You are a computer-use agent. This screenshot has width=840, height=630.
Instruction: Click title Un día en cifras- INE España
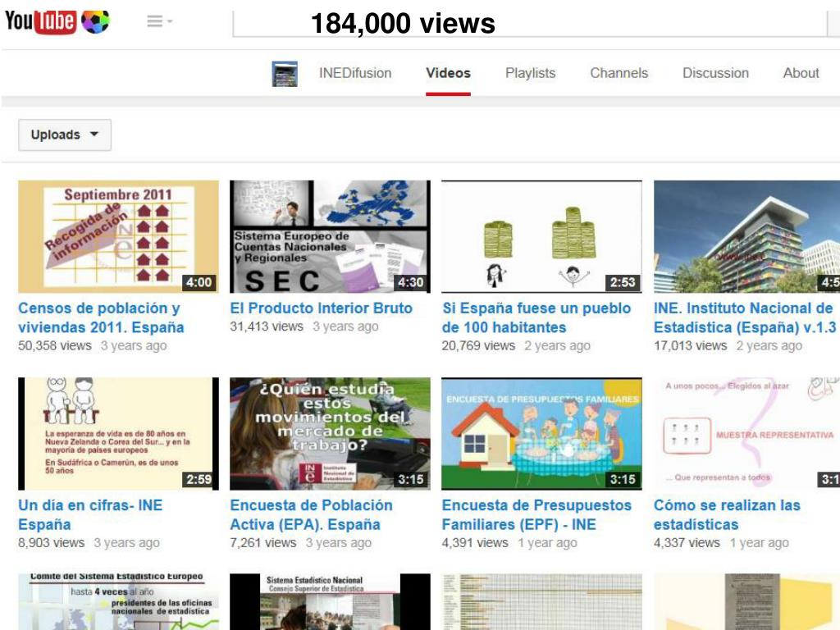pyautogui.click(x=90, y=515)
